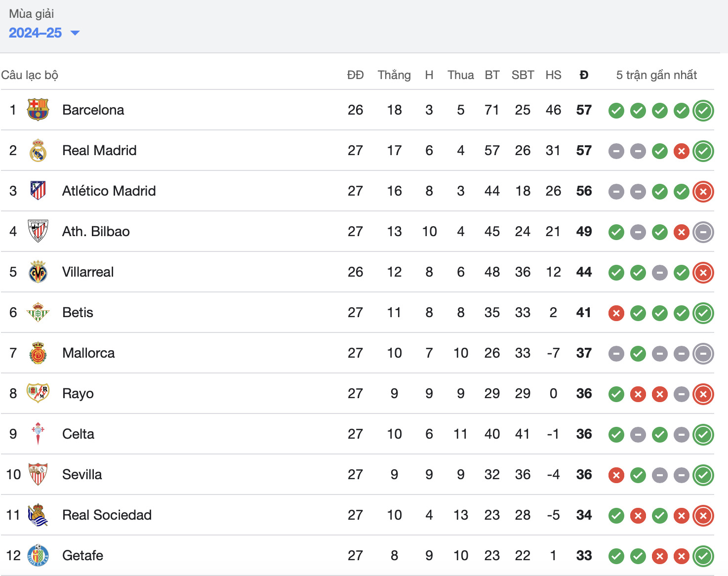Click the Đ points column header
728x576 pixels.
[584, 75]
